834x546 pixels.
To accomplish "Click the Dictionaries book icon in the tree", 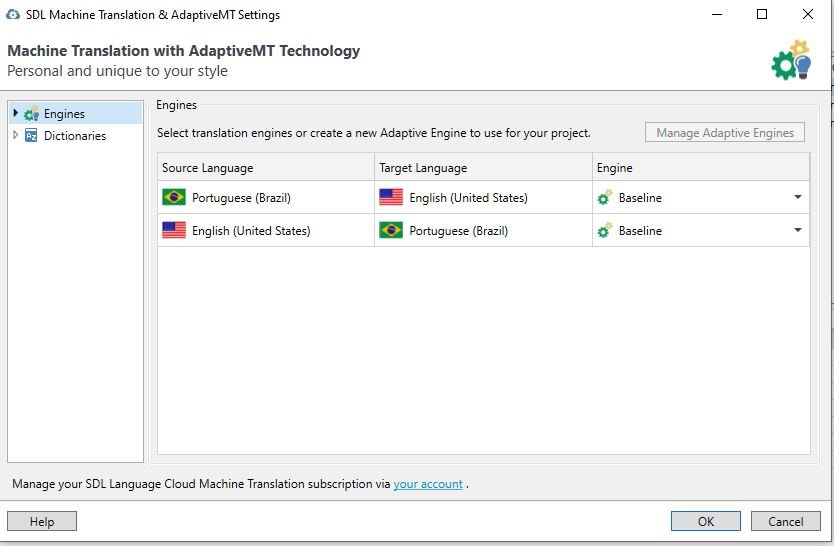I will point(31,136).
